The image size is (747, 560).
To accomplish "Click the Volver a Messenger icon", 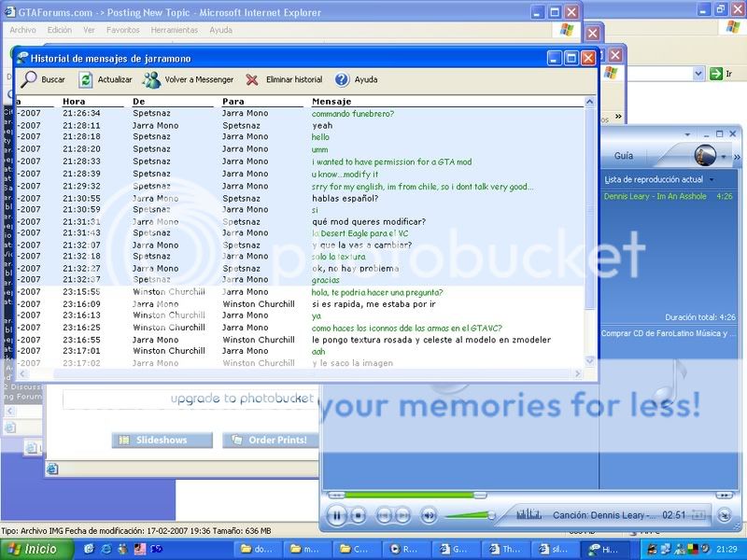I will click(151, 79).
